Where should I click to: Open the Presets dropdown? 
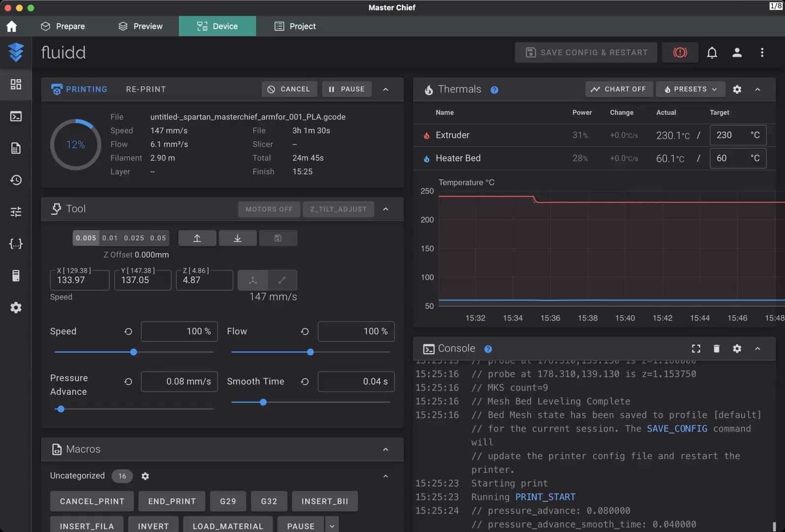[690, 89]
